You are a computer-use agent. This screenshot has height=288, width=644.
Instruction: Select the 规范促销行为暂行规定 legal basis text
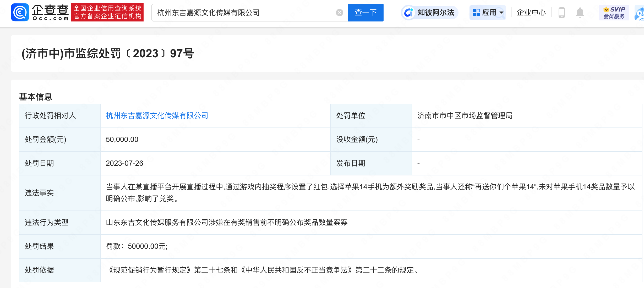[x=264, y=270]
